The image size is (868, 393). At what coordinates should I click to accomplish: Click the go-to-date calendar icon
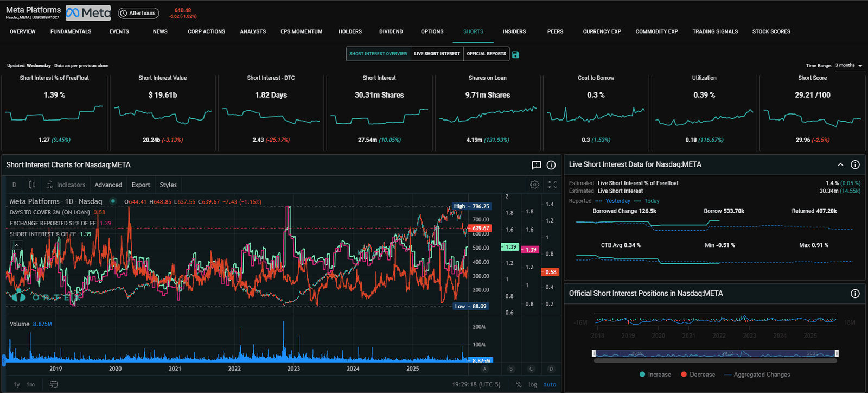[x=54, y=384]
